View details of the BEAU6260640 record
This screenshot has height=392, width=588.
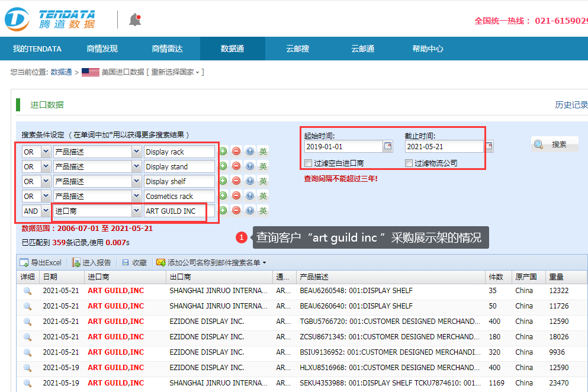coord(27,307)
